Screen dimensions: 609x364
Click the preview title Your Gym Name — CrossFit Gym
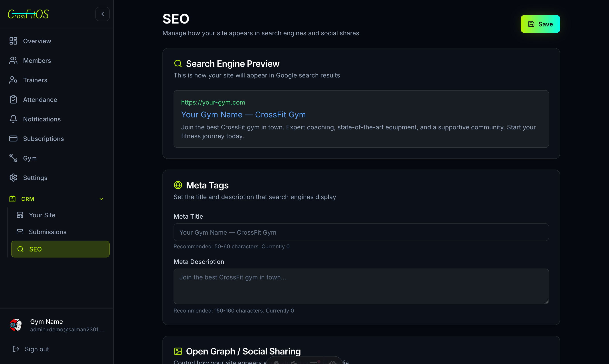point(243,115)
